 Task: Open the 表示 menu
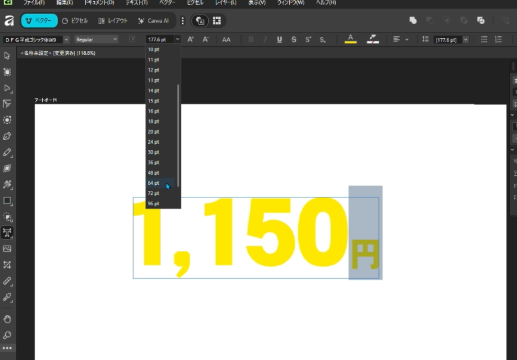click(257, 3)
